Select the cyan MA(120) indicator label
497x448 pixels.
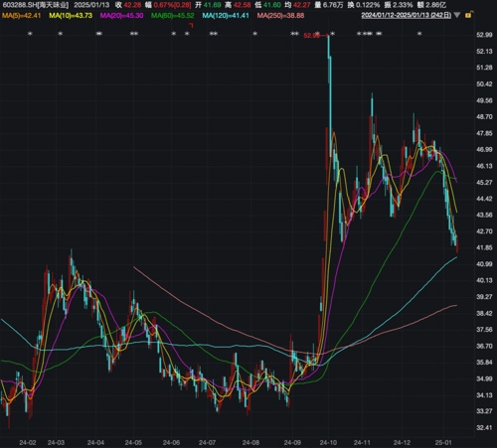click(x=226, y=16)
